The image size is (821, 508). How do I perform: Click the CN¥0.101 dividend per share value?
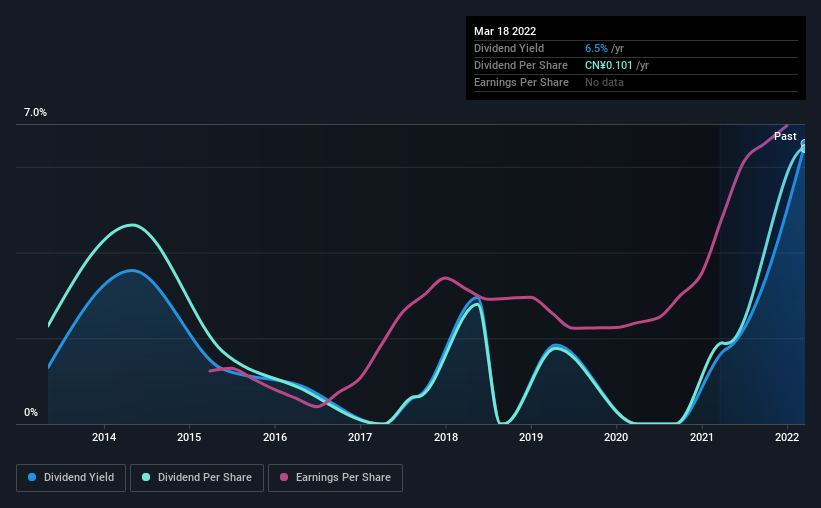coord(608,65)
